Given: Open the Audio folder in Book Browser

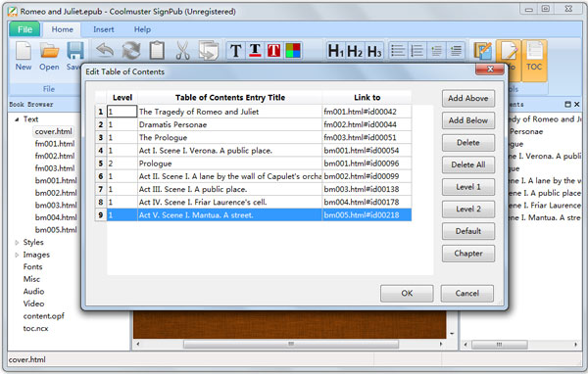Looking at the screenshot, I should (x=33, y=292).
